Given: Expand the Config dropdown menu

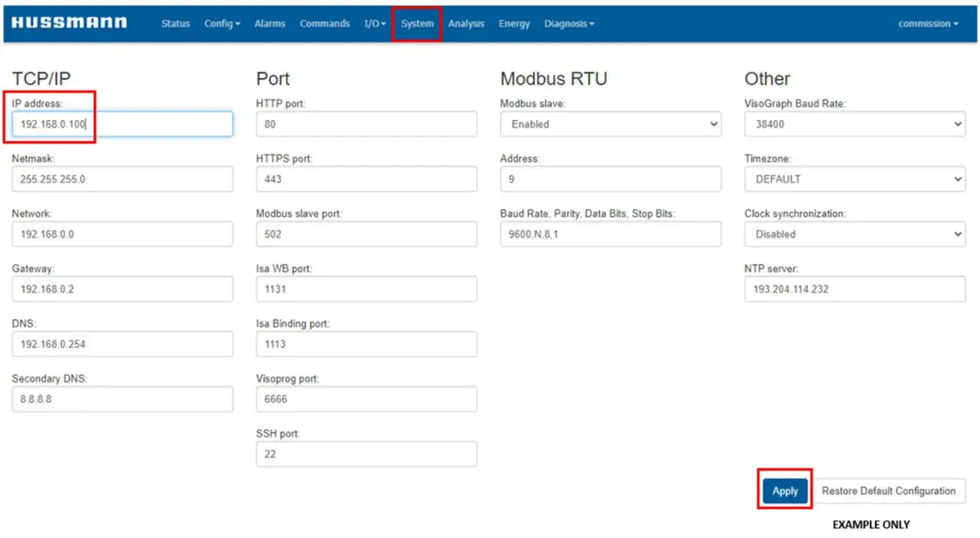Looking at the screenshot, I should 221,24.
